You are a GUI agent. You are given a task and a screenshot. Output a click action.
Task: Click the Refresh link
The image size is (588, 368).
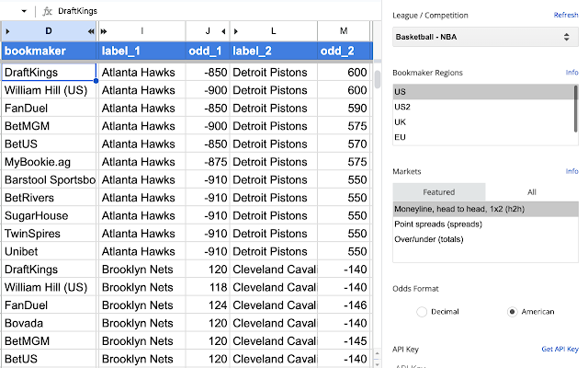(566, 15)
